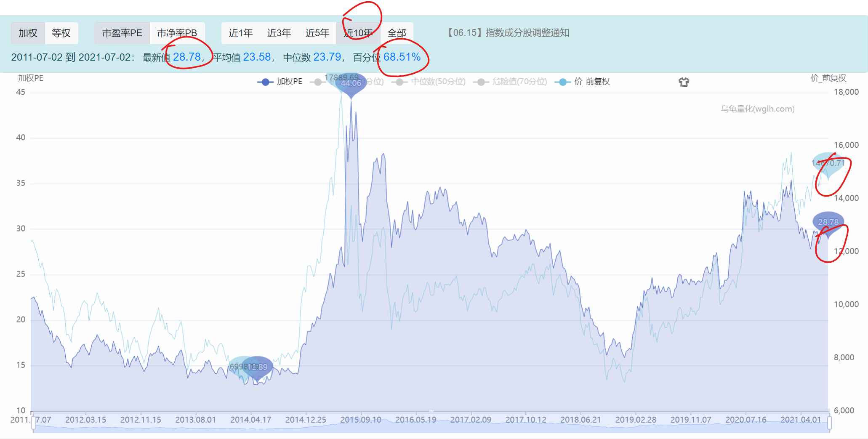Toggle the 加权PE legend series
Image resolution: width=868 pixels, height=439 pixels.
[280, 82]
